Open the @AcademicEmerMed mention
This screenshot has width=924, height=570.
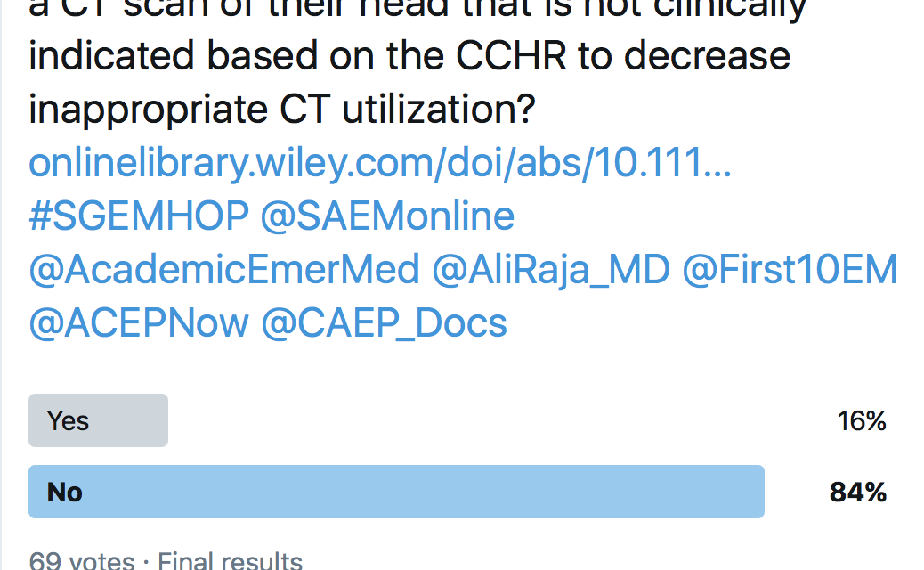pyautogui.click(x=224, y=270)
